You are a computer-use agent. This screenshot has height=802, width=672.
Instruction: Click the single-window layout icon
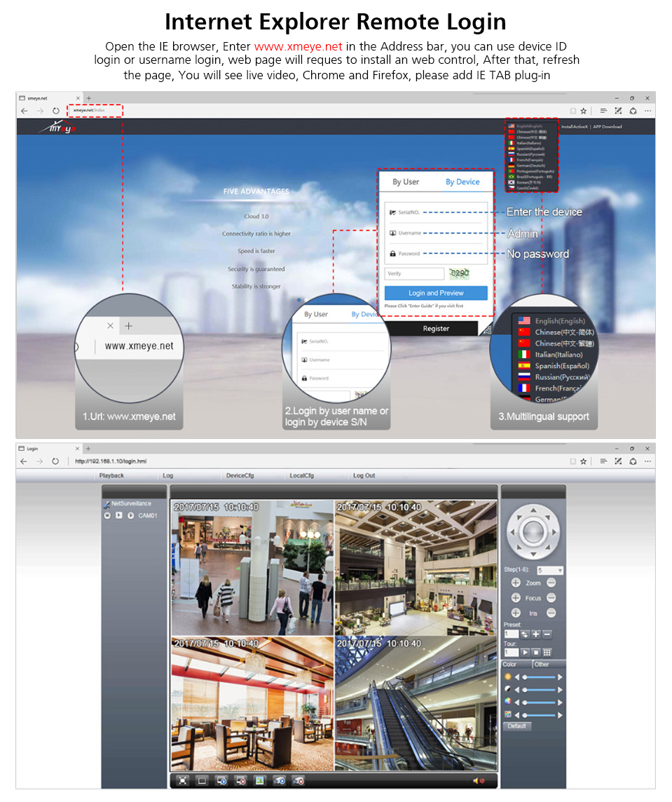tap(202, 780)
